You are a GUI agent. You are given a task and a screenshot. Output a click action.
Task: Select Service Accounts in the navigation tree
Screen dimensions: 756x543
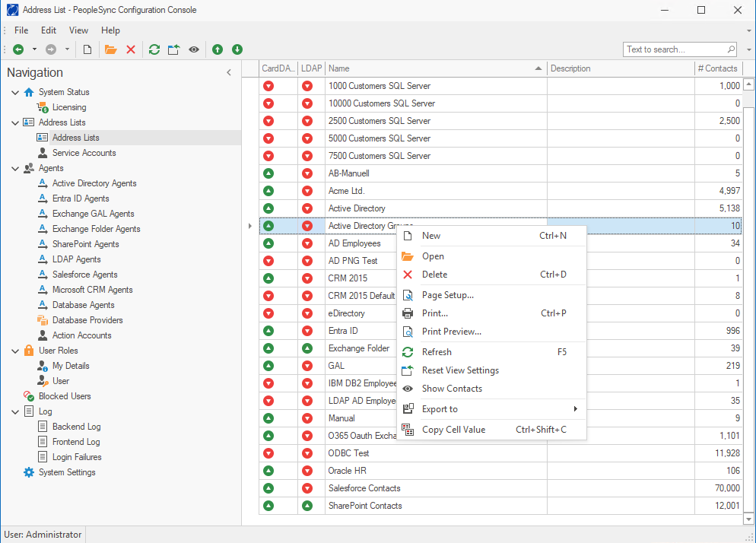pyautogui.click(x=84, y=153)
